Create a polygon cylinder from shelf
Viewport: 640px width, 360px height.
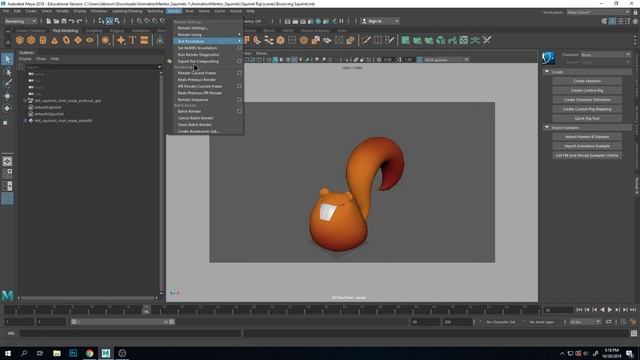click(43, 40)
